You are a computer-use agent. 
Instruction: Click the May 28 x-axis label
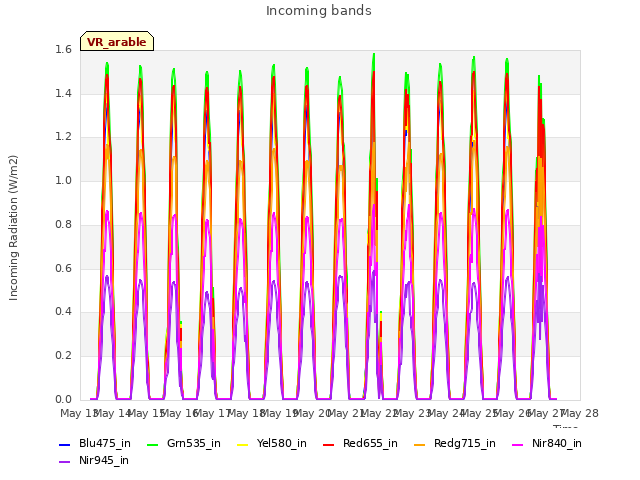(x=580, y=413)
